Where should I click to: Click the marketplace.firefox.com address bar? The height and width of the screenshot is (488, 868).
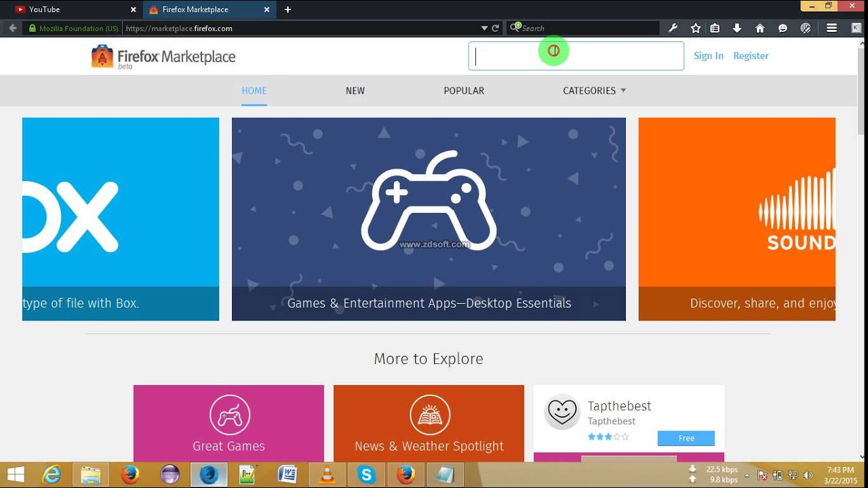click(x=302, y=28)
